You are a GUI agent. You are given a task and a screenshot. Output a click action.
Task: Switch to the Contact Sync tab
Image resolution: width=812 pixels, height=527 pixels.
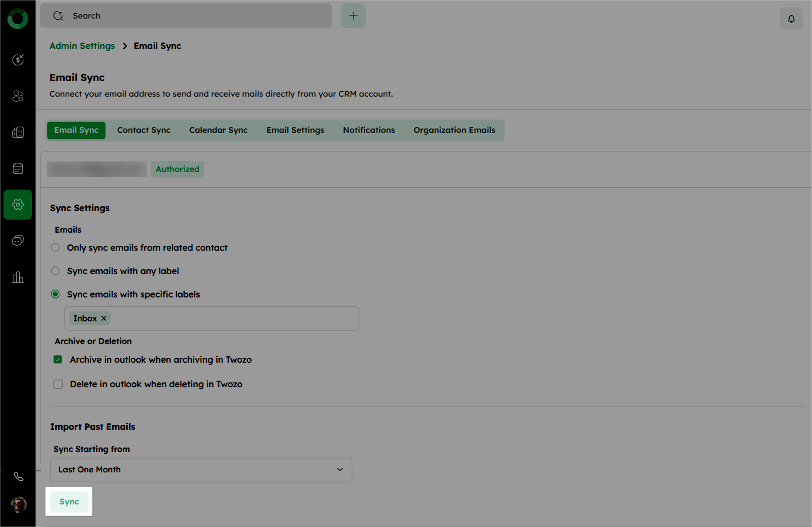[x=144, y=130]
